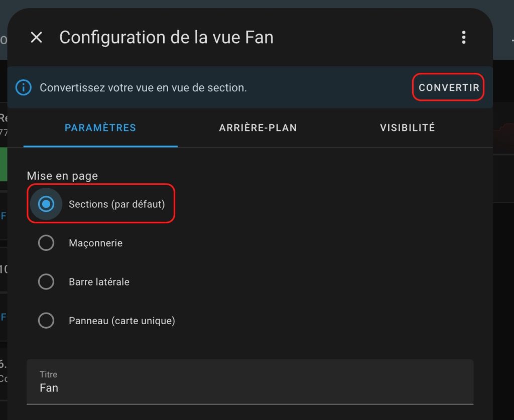Viewport: 514px width, 420px height.
Task: Click the Mise en page heading
Action: [x=62, y=176]
